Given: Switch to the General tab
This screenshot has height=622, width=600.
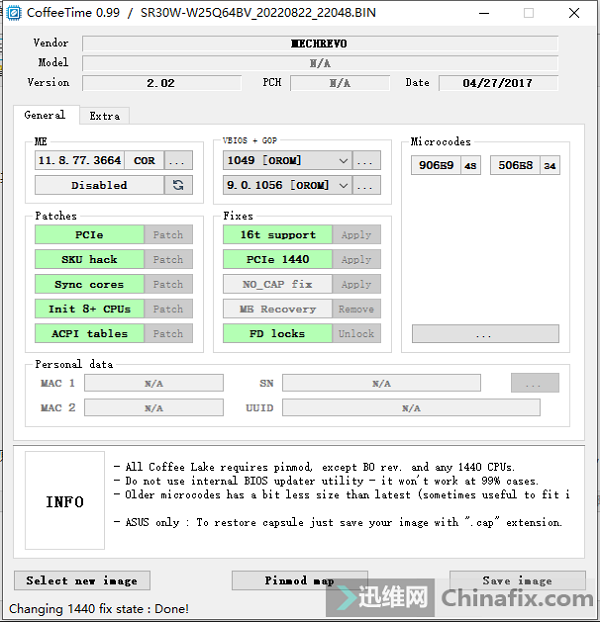Looking at the screenshot, I should pos(45,115).
